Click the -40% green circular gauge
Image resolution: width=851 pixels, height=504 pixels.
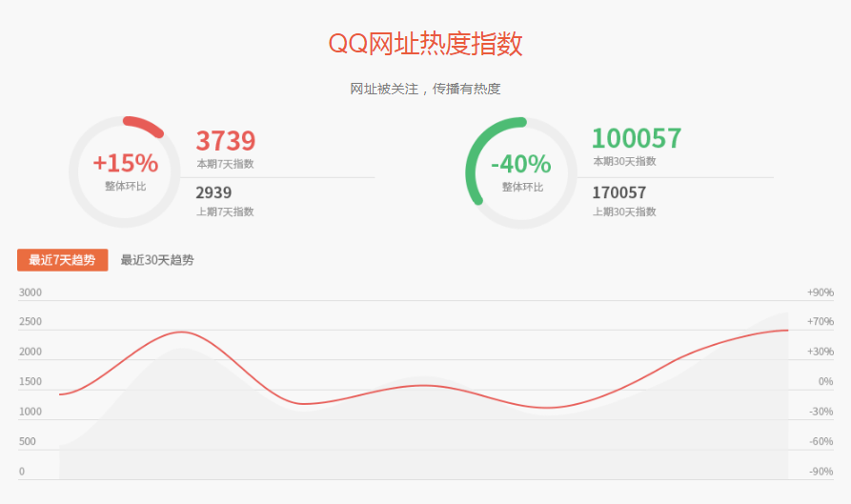pyautogui.click(x=521, y=172)
